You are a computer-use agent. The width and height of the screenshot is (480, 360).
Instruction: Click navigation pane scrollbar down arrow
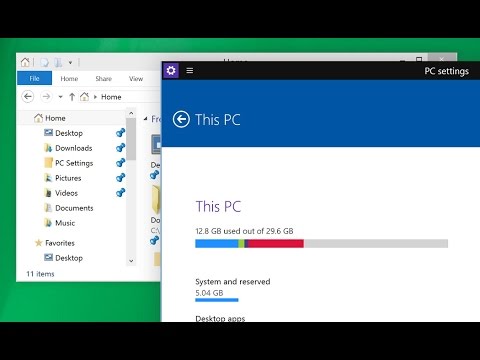pyautogui.click(x=131, y=261)
